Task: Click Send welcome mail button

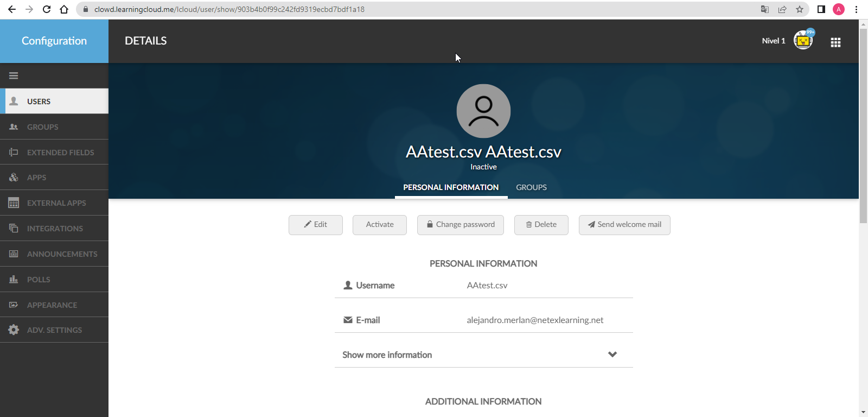Action: point(624,225)
